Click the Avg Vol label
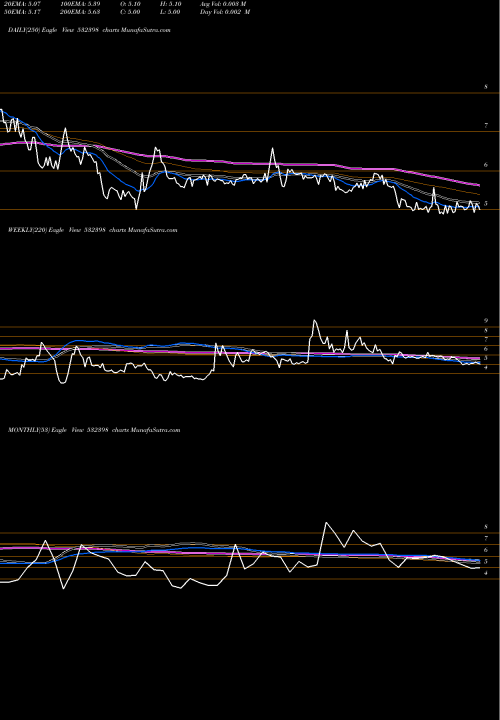This screenshot has height=720, width=500. click(x=223, y=4)
